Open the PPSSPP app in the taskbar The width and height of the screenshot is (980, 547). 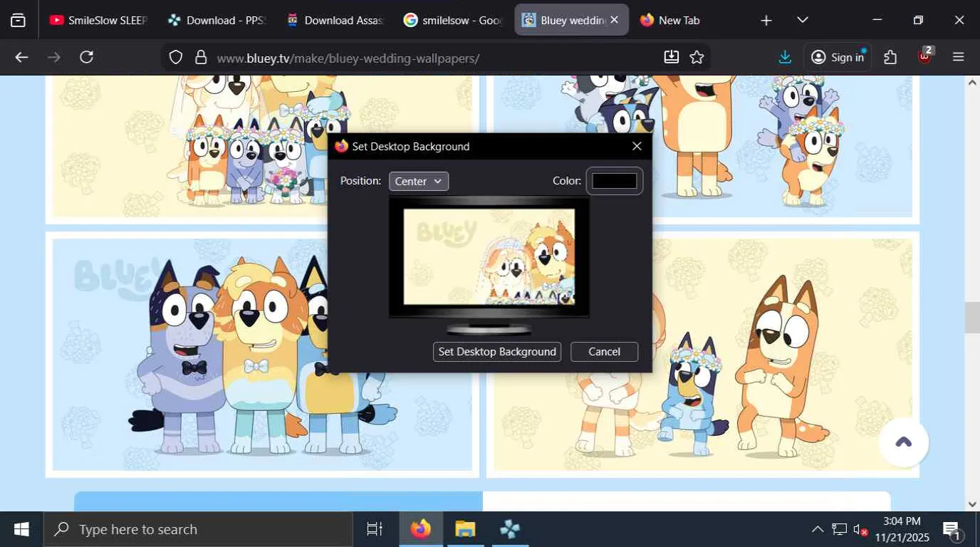tap(510, 529)
